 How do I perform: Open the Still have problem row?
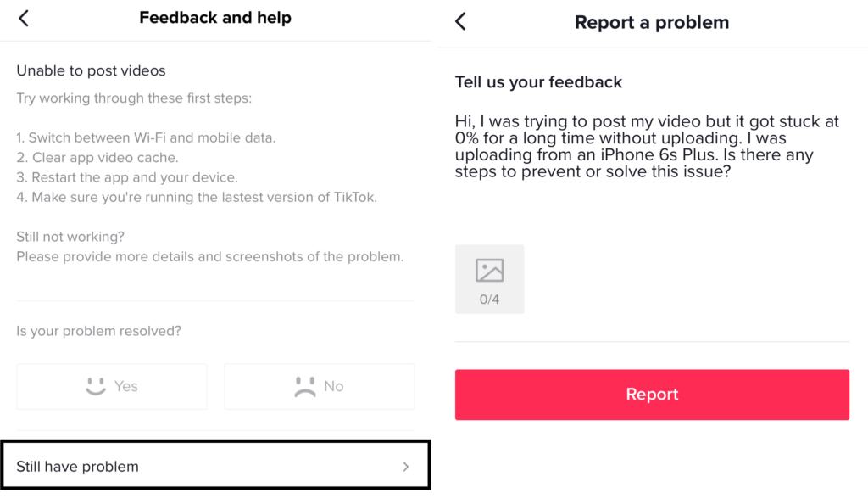click(215, 466)
